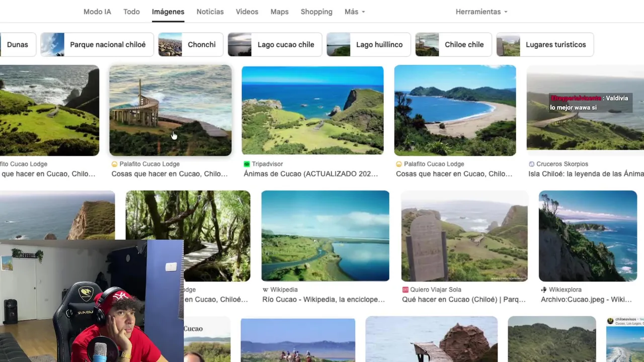Go to the Videos tab

click(x=247, y=12)
